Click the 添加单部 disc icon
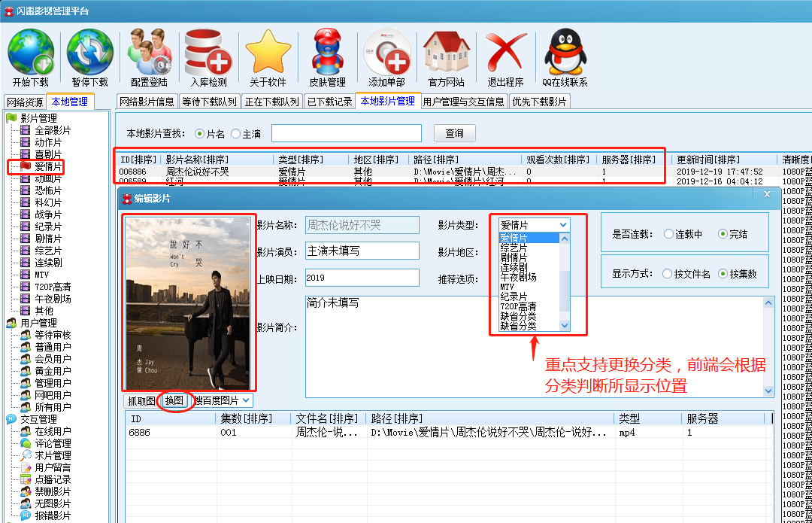The height and width of the screenshot is (523, 812). click(x=387, y=52)
